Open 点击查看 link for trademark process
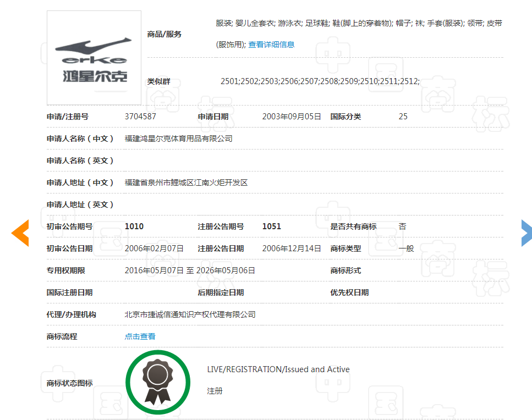 140,336
